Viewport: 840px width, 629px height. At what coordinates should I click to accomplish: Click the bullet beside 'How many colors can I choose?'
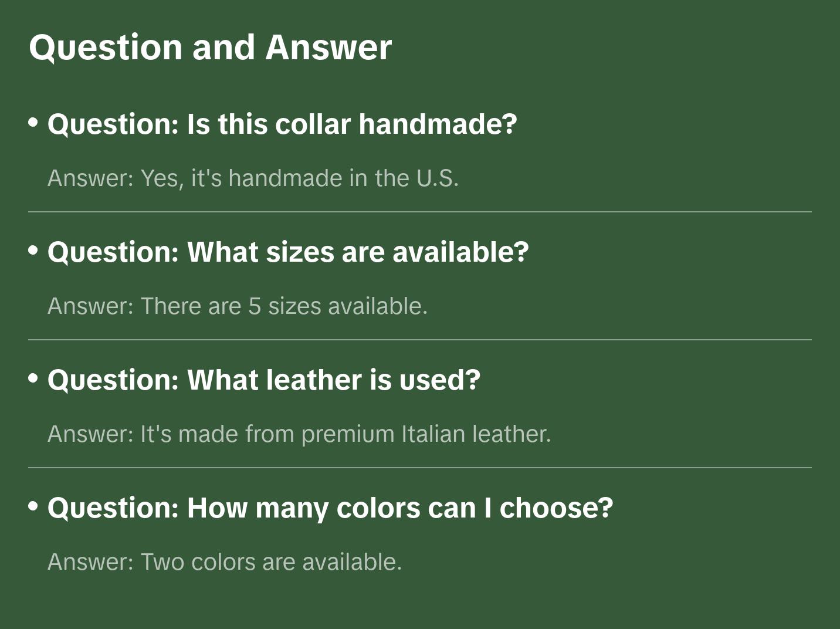coord(33,506)
